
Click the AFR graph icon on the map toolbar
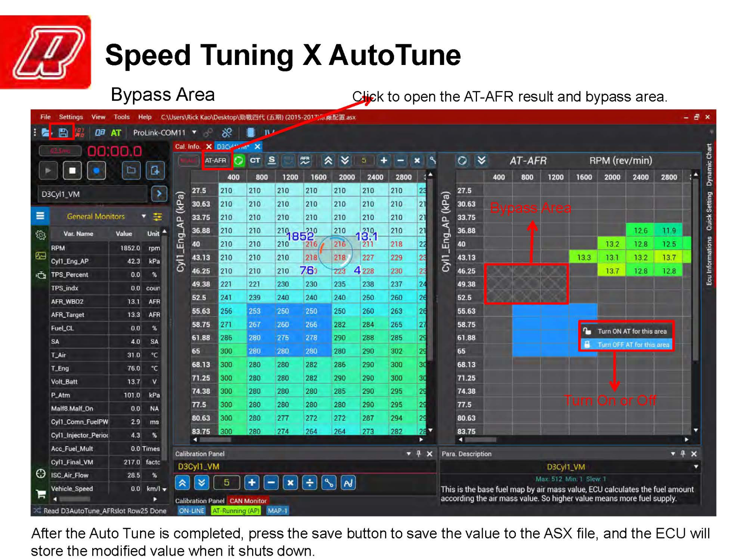[305, 161]
